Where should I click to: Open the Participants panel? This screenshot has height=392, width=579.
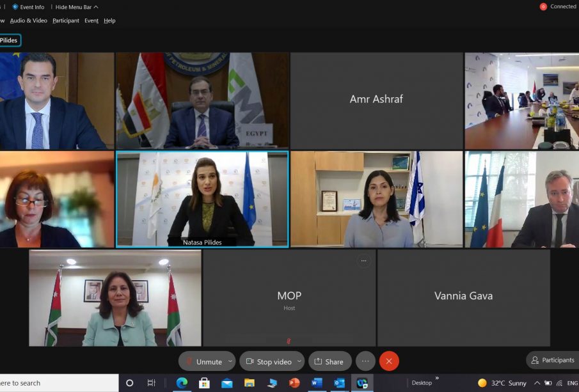point(553,360)
